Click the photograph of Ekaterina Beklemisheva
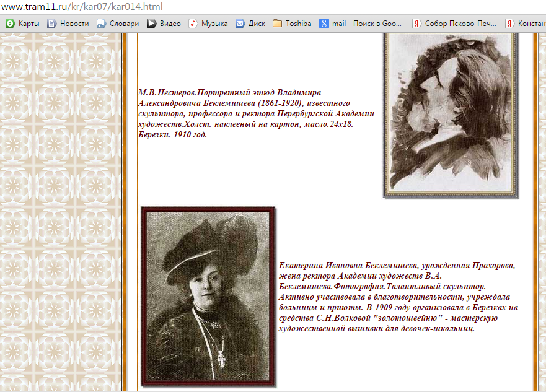The height and width of the screenshot is (392, 546). (208, 297)
